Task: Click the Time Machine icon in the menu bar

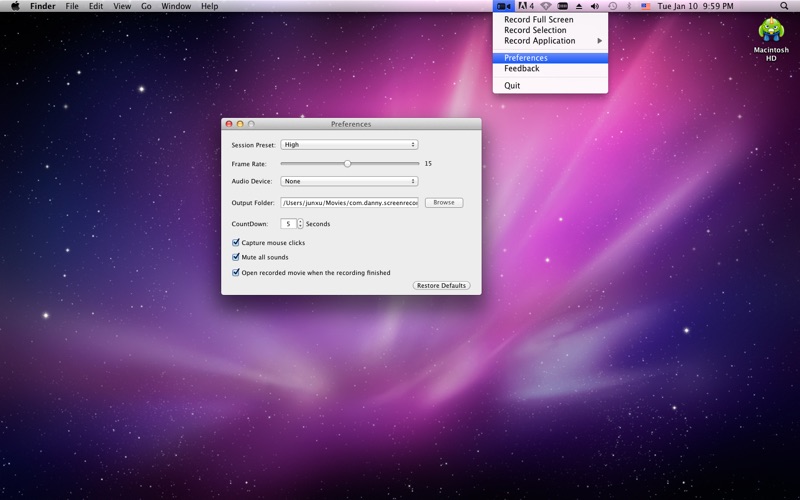Action: click(x=612, y=6)
